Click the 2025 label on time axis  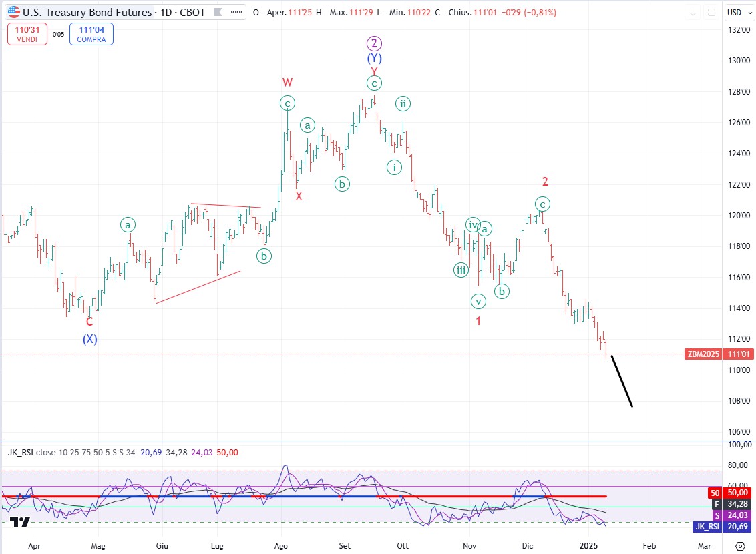[588, 546]
